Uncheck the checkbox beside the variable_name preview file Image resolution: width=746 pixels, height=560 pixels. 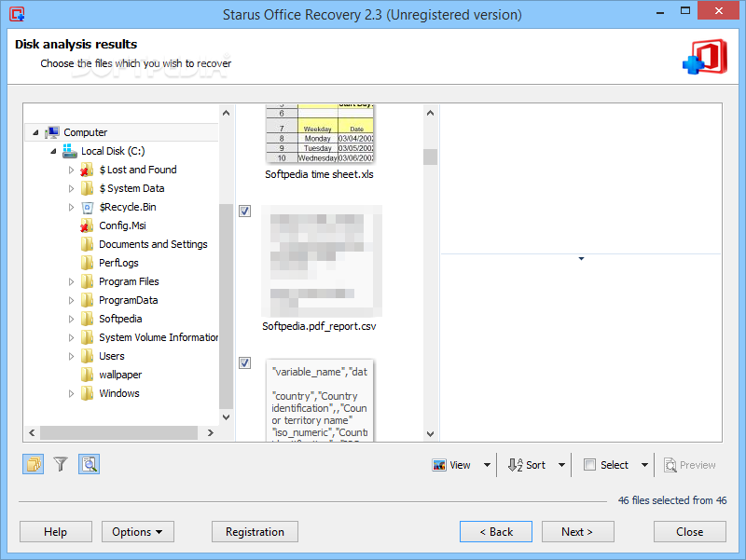[244, 363]
